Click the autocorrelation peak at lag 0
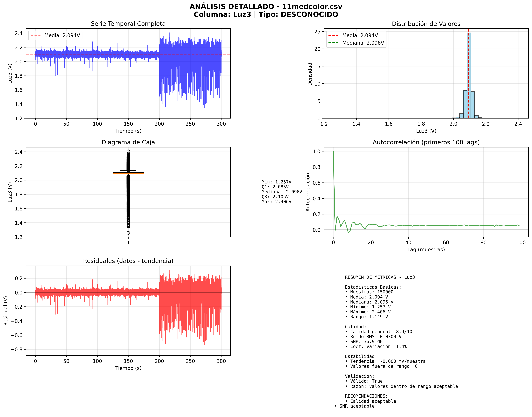The image size is (532, 417). (x=333, y=152)
